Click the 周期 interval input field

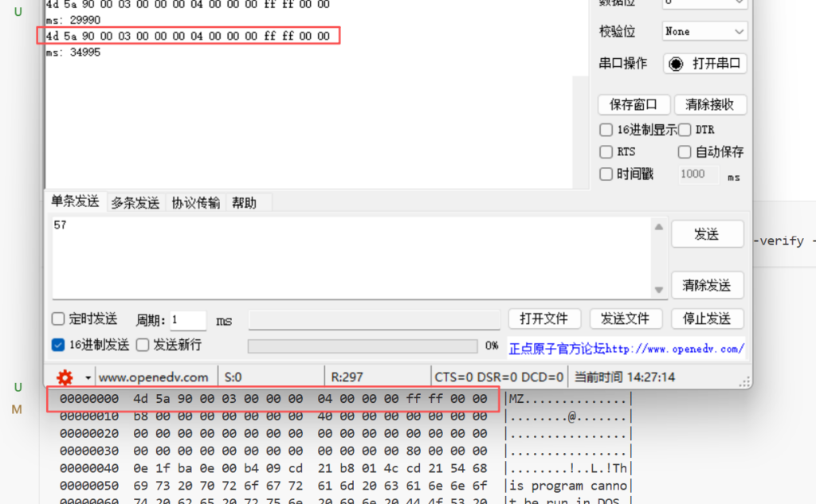click(x=187, y=320)
